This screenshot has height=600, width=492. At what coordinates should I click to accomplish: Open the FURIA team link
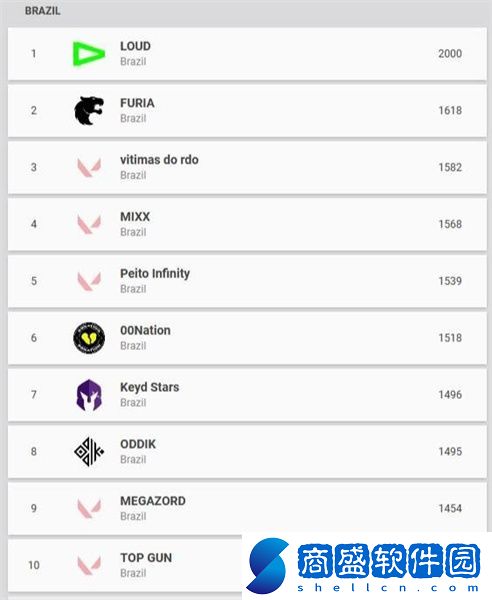click(137, 103)
